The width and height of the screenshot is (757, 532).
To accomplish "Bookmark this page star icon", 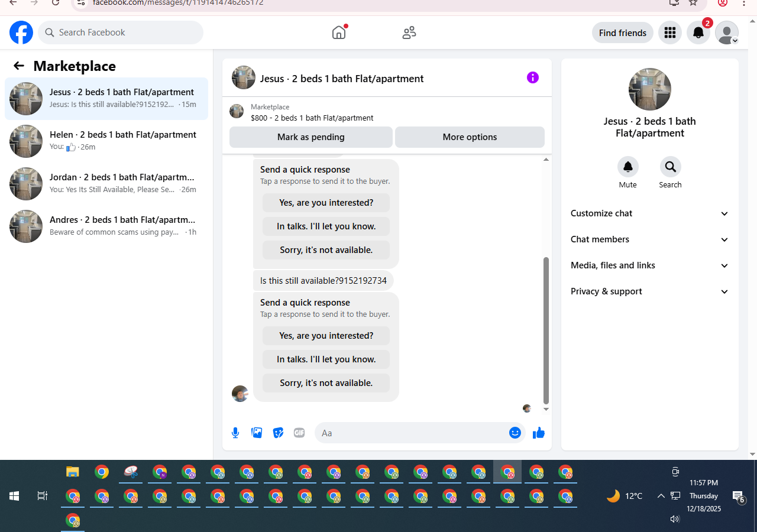I will point(693,2).
